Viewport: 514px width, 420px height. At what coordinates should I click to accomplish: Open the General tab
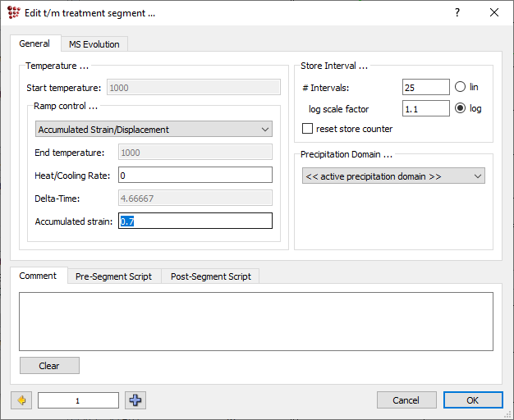coord(34,43)
